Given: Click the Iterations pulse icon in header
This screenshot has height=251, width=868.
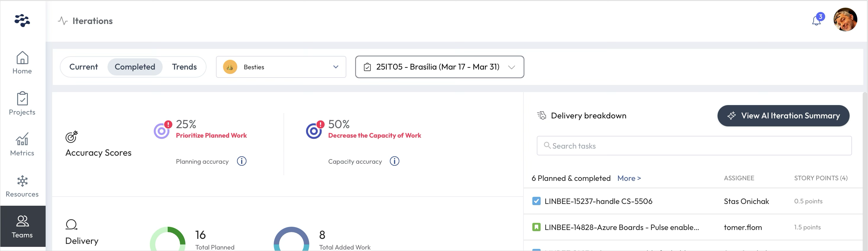Looking at the screenshot, I should [x=63, y=21].
